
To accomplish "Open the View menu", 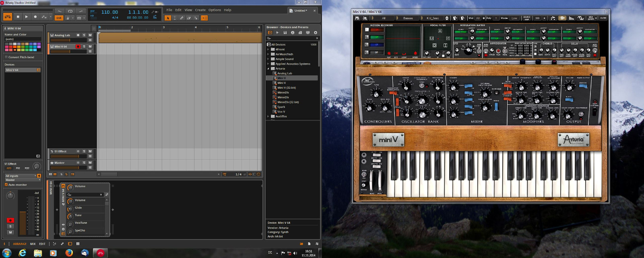I will point(188,10).
